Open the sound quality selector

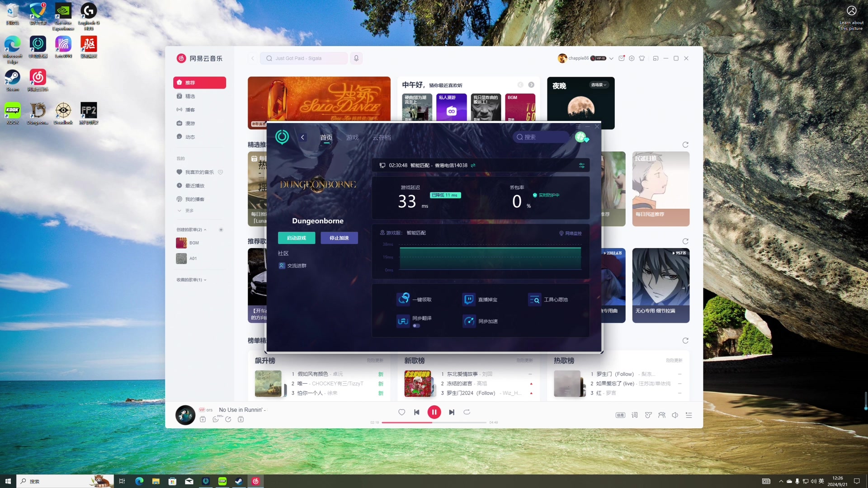[620, 415]
